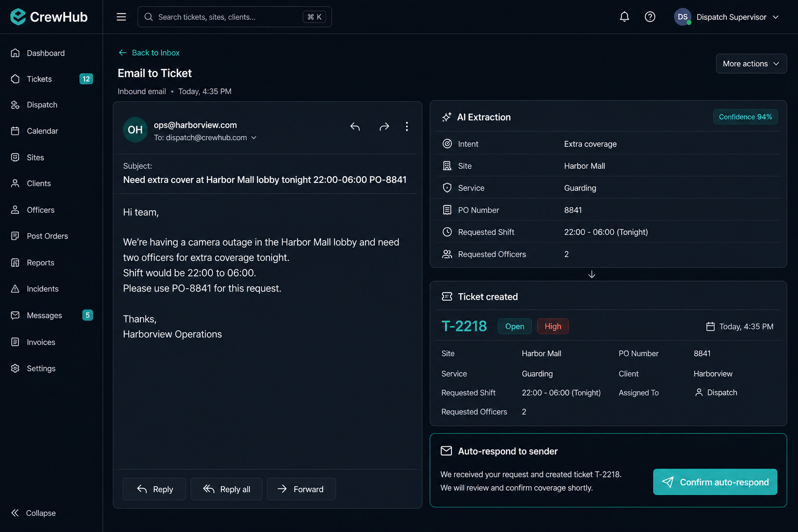
Task: Click the DS user avatar
Action: click(683, 17)
